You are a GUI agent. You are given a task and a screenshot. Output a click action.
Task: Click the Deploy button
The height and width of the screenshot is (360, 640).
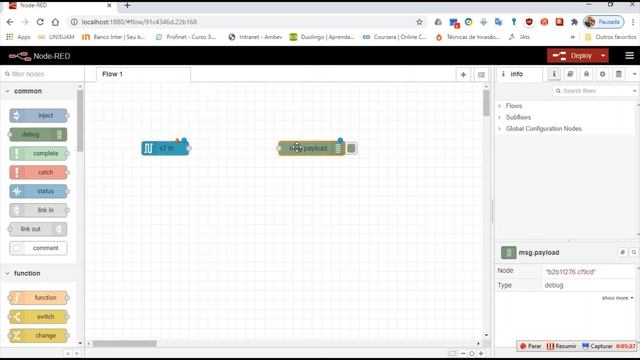coord(572,56)
